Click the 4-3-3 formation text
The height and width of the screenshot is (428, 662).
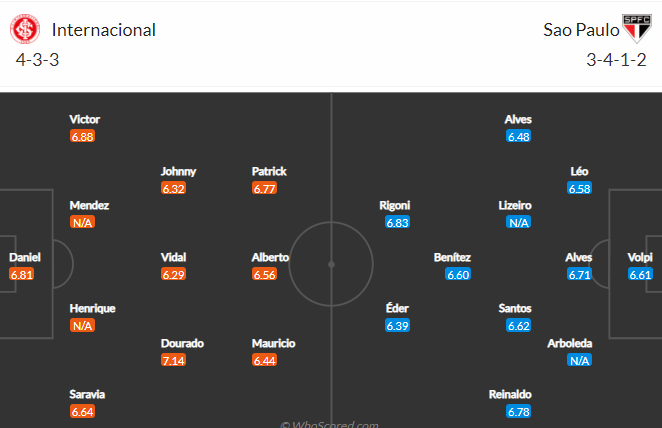(37, 60)
